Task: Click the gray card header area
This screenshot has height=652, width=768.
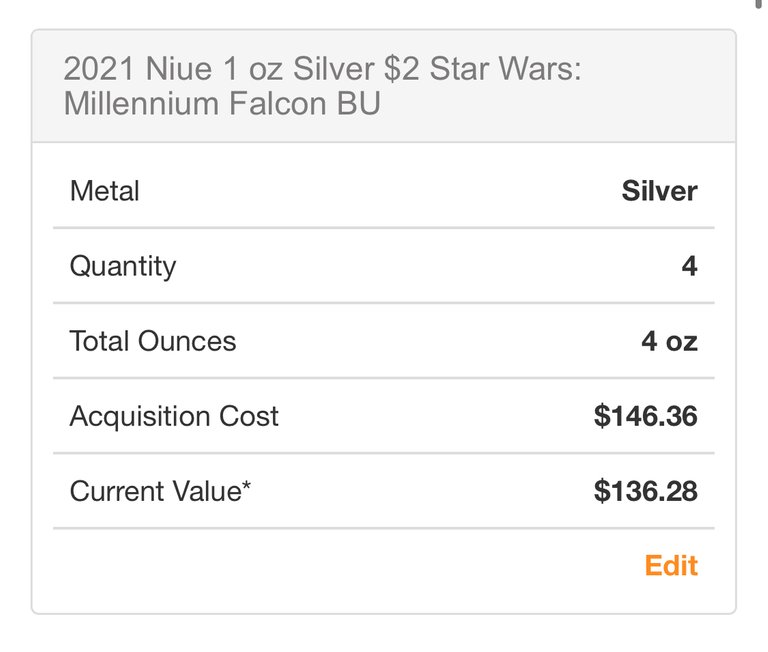Action: pos(384,86)
